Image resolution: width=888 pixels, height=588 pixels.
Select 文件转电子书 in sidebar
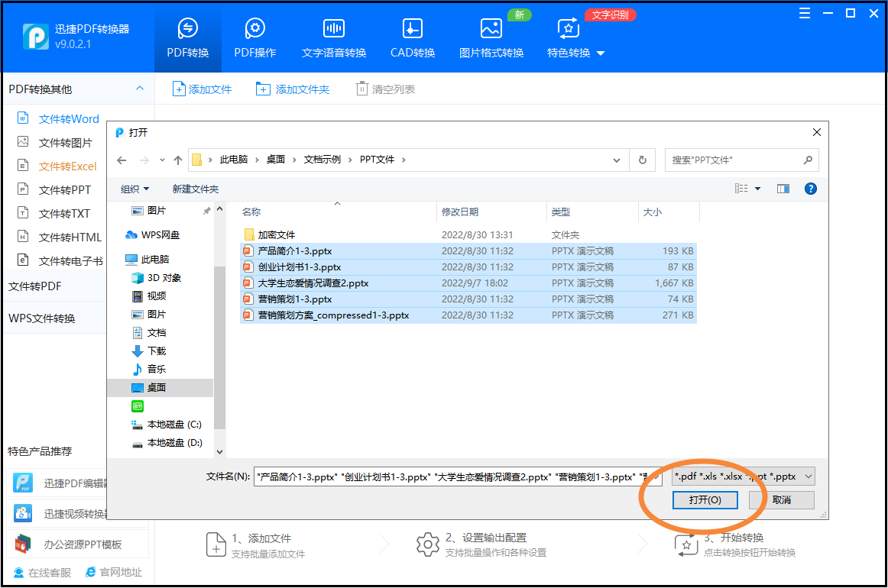[60, 261]
